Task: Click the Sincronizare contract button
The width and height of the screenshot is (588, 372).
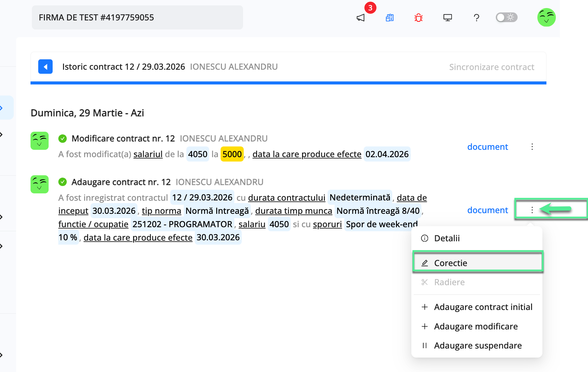Action: [x=492, y=67]
